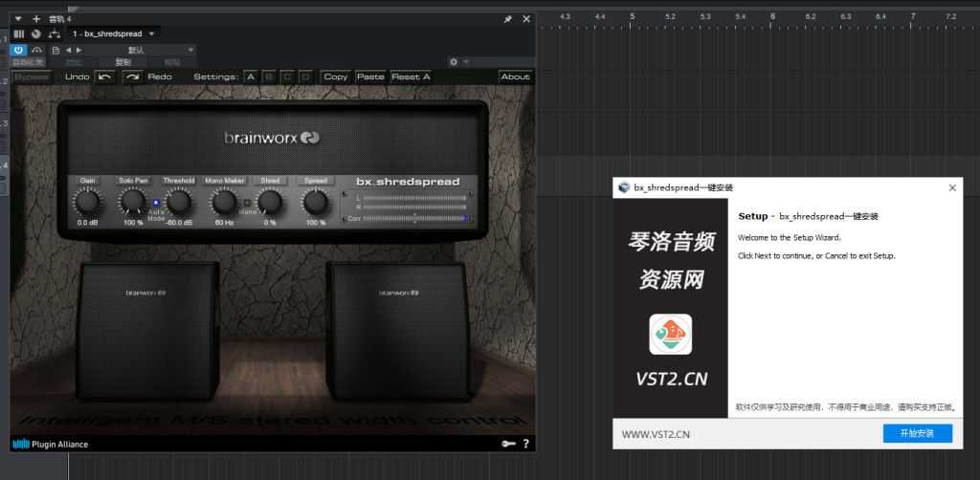Click the Gain label button
980x480 pixels.
coord(87,181)
